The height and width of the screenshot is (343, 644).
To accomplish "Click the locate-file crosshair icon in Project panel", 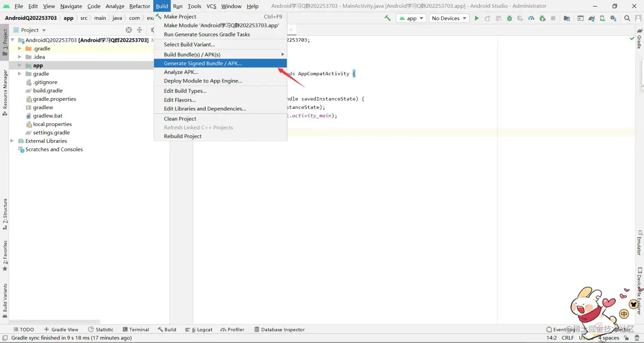I will coord(129,30).
